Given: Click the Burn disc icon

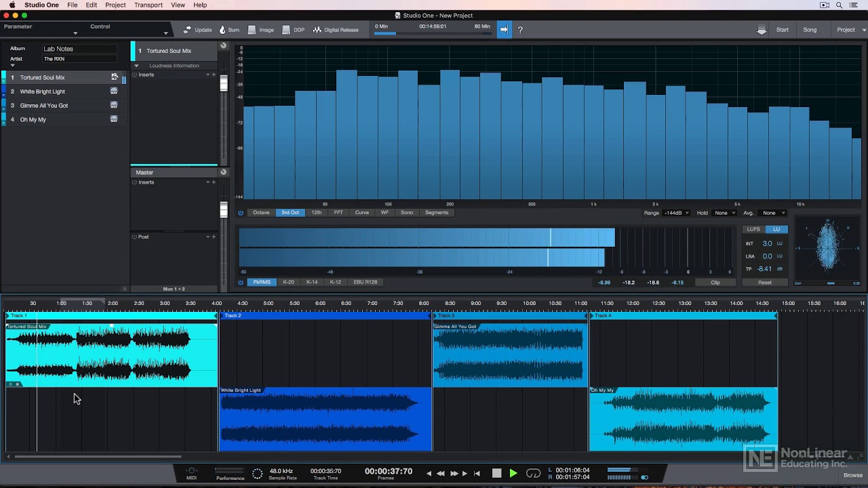Looking at the screenshot, I should pos(222,30).
